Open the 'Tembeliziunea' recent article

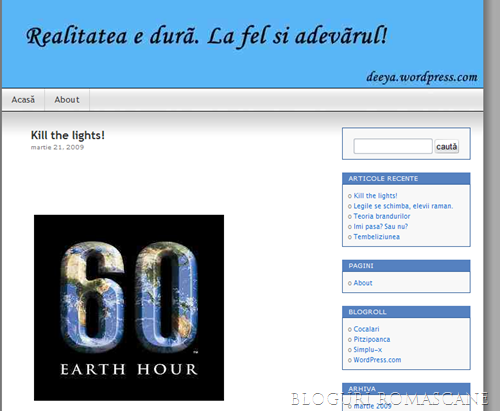click(377, 237)
